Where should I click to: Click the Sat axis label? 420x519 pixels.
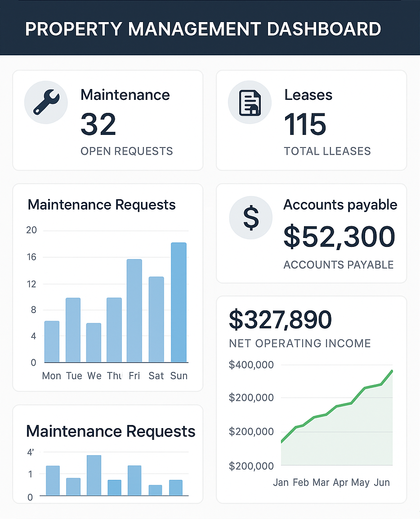point(156,376)
